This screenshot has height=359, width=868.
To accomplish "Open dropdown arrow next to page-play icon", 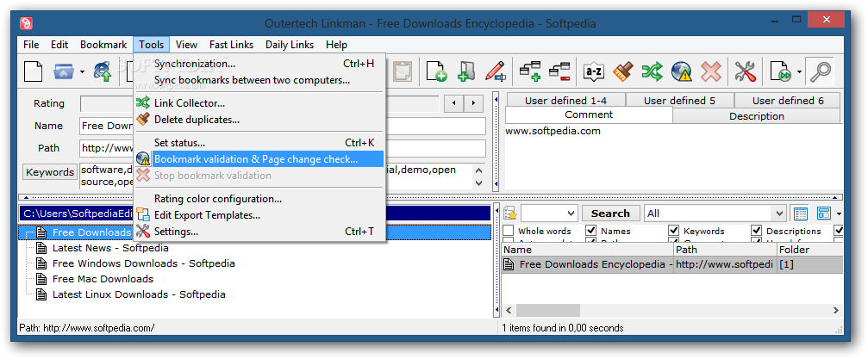I will [x=799, y=72].
